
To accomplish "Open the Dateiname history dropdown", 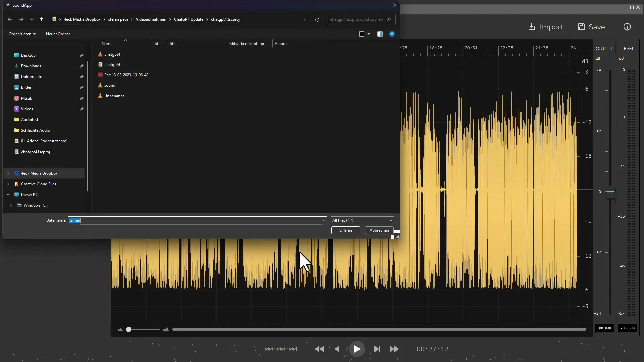I will (x=324, y=220).
